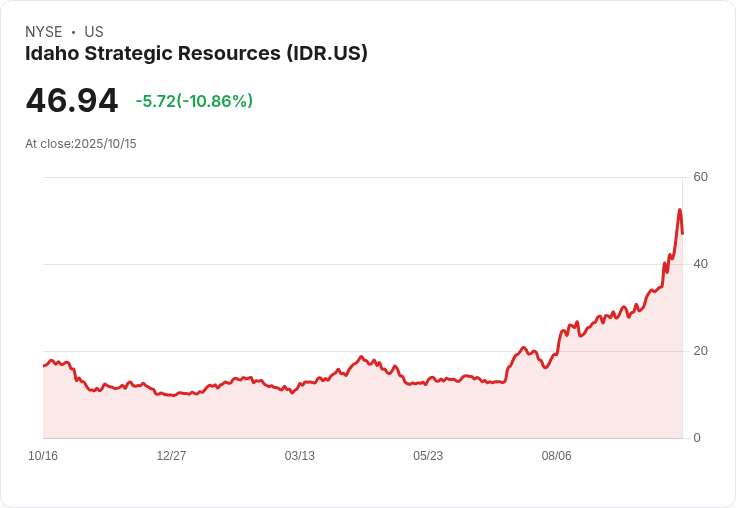736x508 pixels.
Task: Click the 08/06 date axis label
Action: point(557,455)
